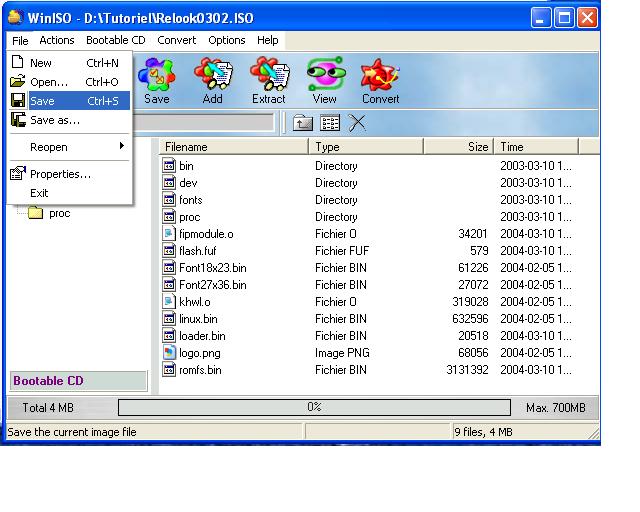Choose Properties... menu entry

click(70, 174)
